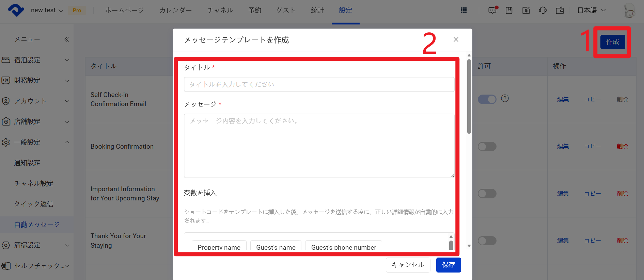Click the help question mark beside the first toggle

pyautogui.click(x=505, y=98)
